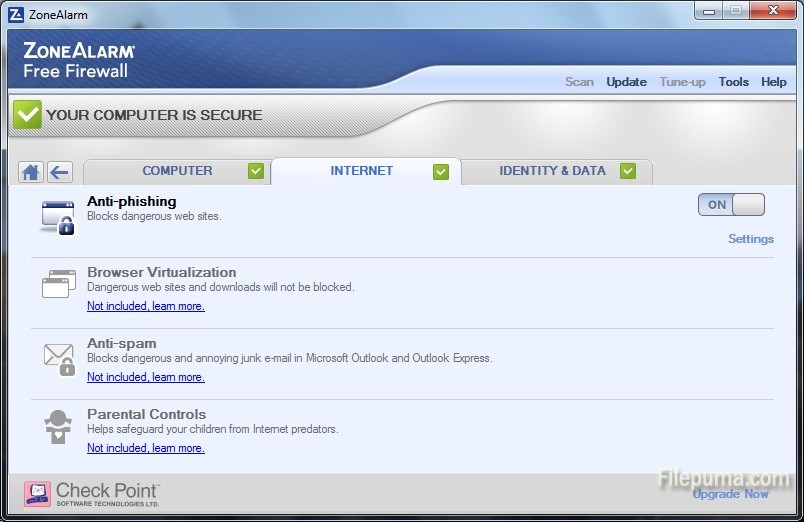Screen dimensions: 804x522
Task: Click the Browser Virtualization windows icon
Action: point(58,284)
